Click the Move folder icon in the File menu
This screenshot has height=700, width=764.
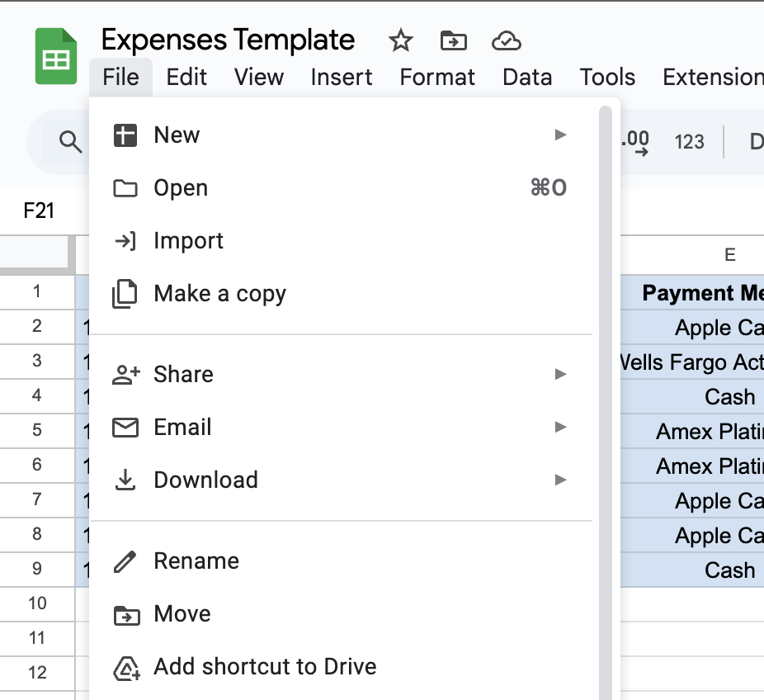[127, 615]
